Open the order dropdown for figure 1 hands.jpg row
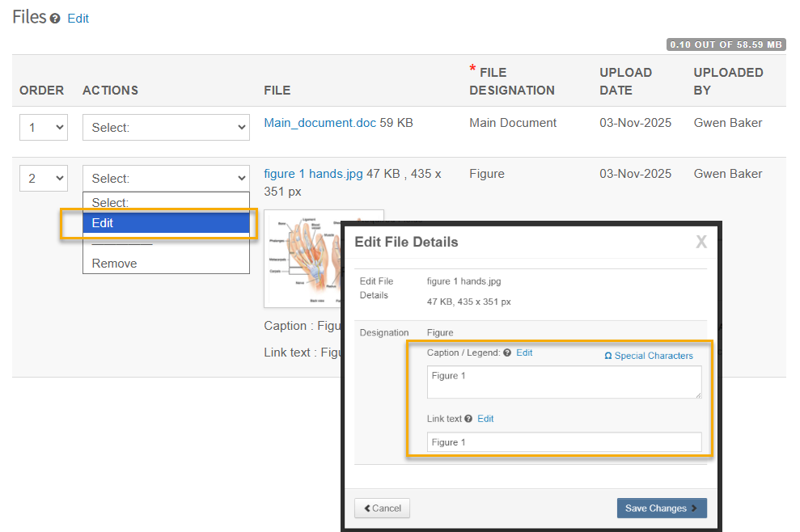The image size is (800, 532). point(44,178)
